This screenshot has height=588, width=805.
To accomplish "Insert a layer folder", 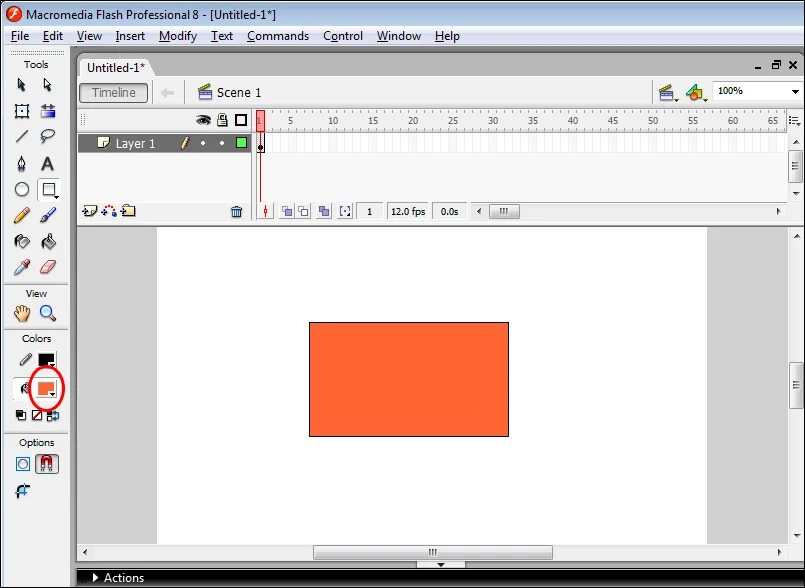I will tap(128, 211).
